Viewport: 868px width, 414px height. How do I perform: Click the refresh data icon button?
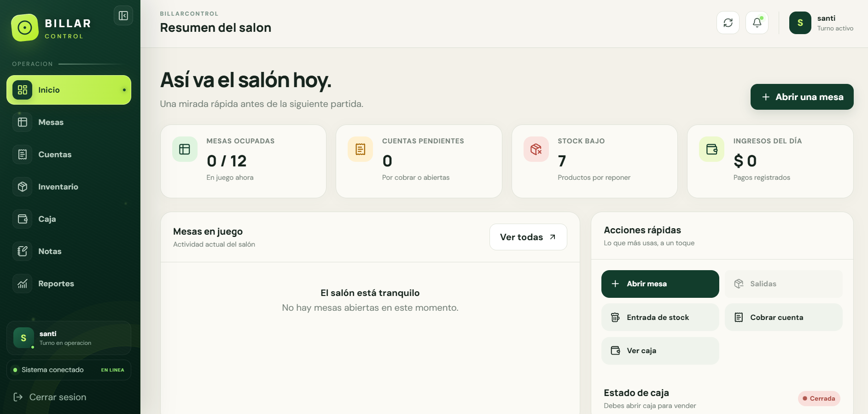[x=728, y=23]
